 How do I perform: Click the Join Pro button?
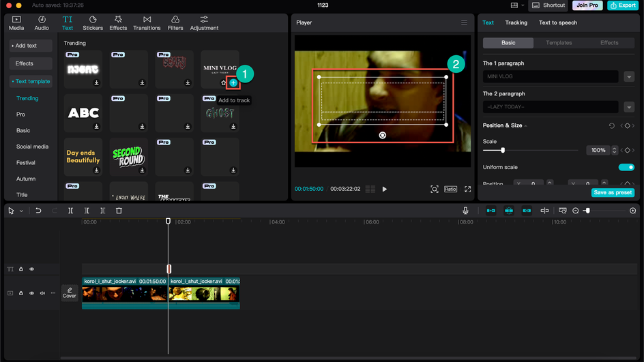(587, 5)
